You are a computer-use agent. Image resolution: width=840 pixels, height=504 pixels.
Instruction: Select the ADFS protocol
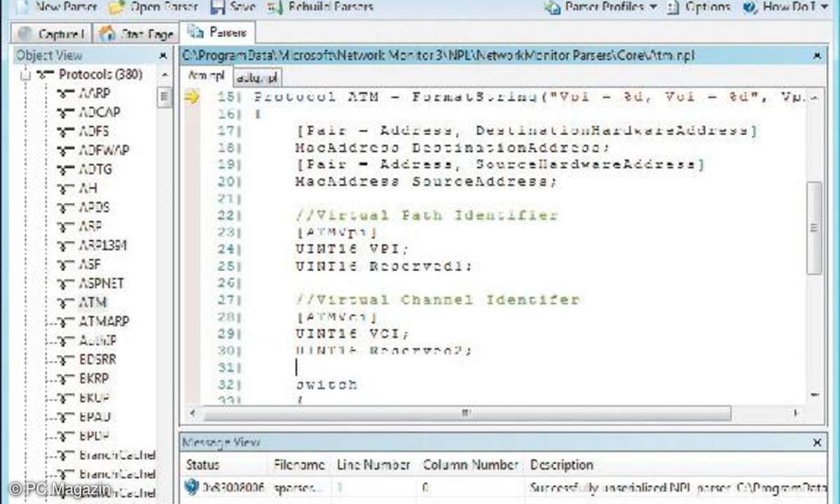94,131
